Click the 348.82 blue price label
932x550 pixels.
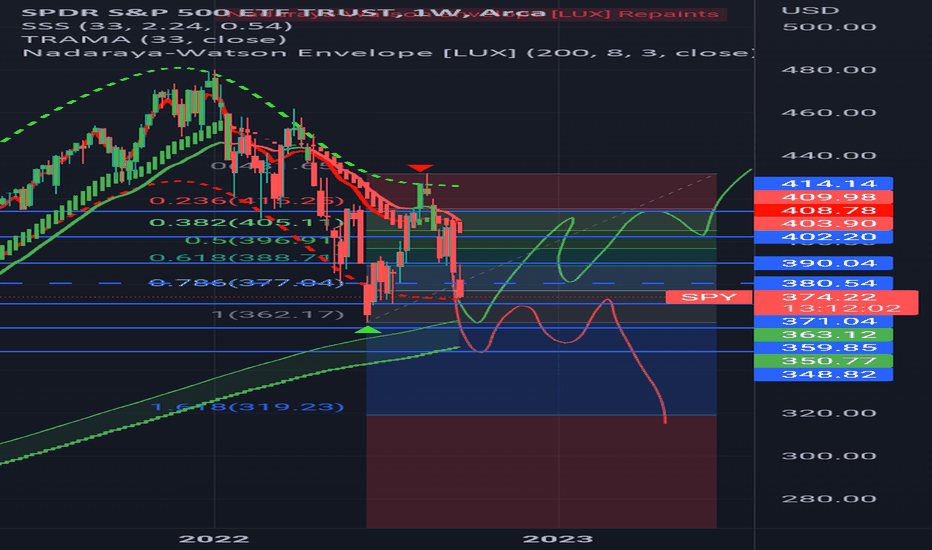pos(823,375)
